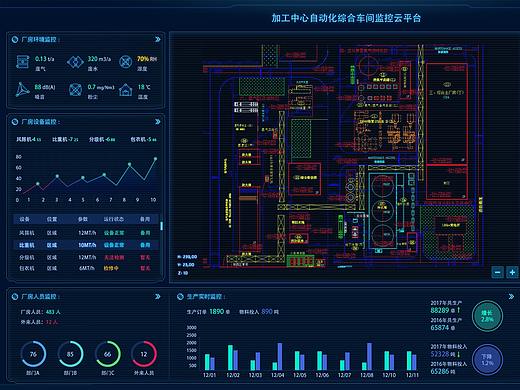Zoom in the floor plan with plus button
This screenshot has width=520, height=390.
click(512, 272)
